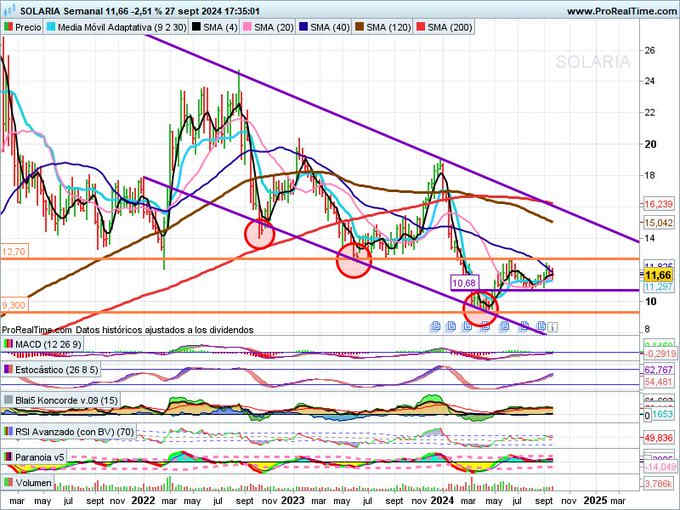The width and height of the screenshot is (680, 510).
Task: Open the SMA (20) legend entry
Action: [x=268, y=27]
